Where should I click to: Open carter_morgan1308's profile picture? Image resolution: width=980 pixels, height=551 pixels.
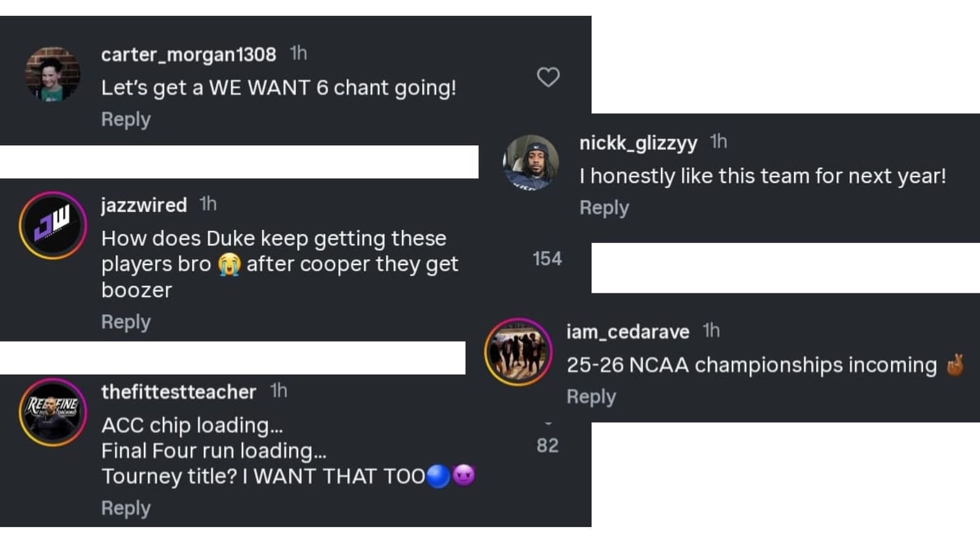point(53,72)
